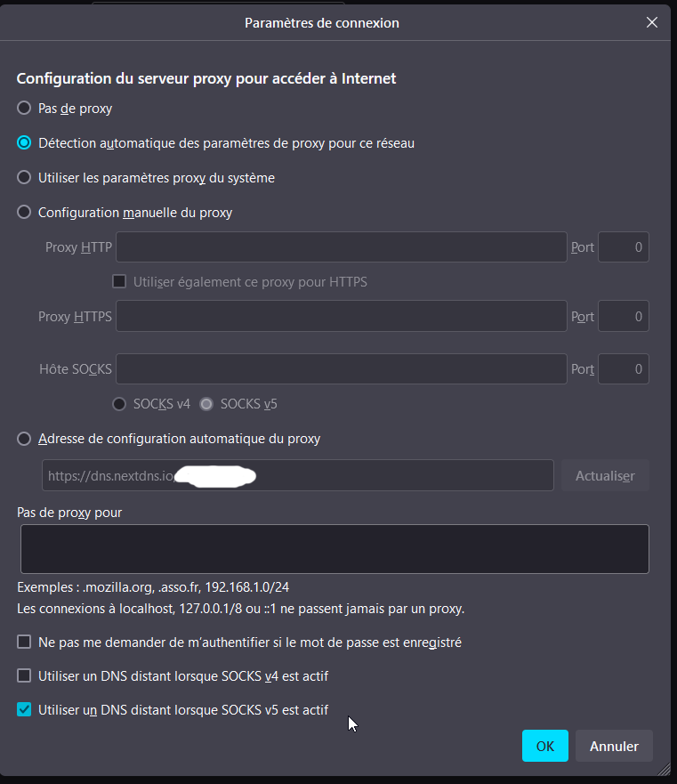Click the OK button
The height and width of the screenshot is (784, 677).
544,746
